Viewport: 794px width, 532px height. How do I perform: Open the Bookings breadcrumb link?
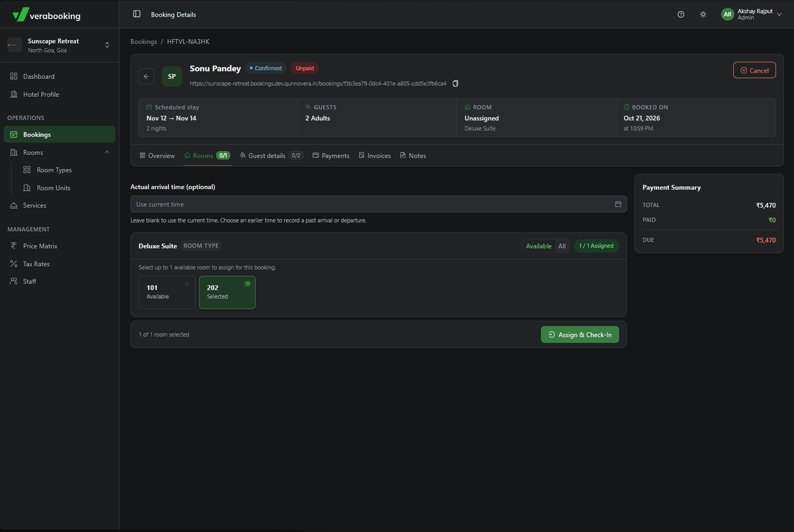tap(144, 42)
